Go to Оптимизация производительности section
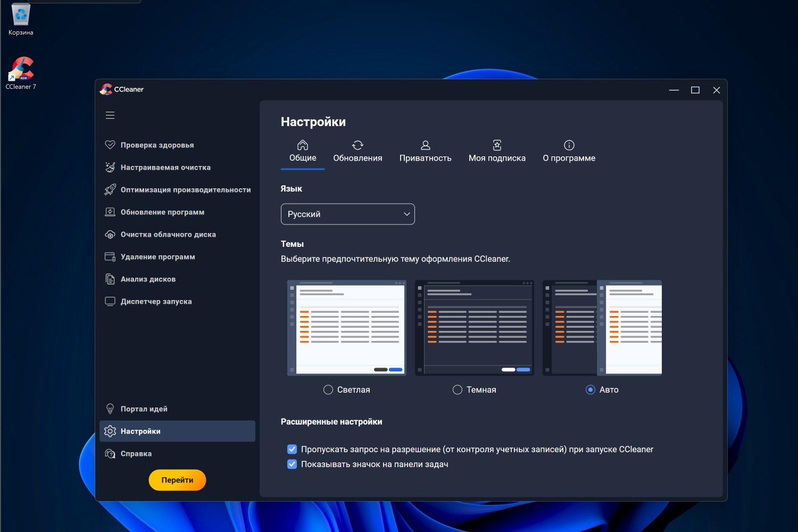 (x=177, y=189)
